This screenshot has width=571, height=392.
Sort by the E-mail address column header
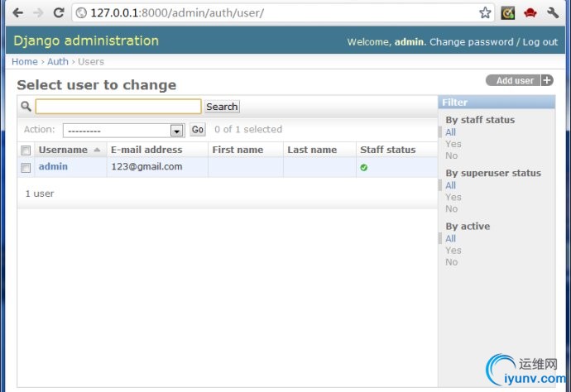[146, 150]
